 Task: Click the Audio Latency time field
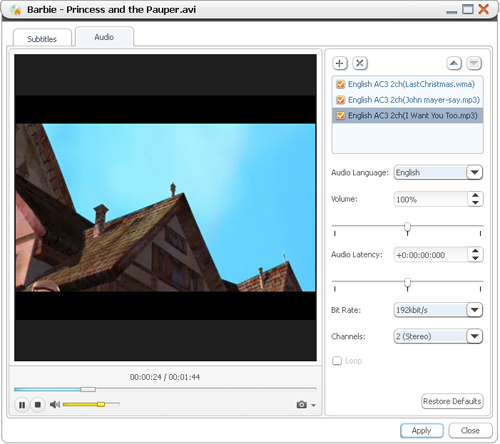(430, 255)
